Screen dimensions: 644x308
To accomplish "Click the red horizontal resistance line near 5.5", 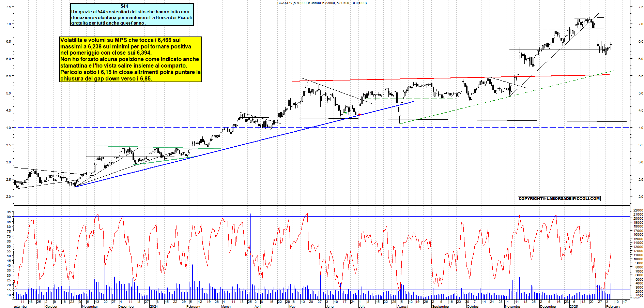I will pyautogui.click(x=450, y=78).
